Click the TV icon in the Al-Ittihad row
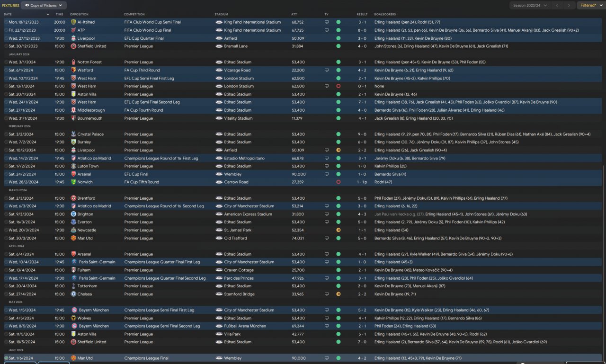Screen dimensions: 606x364 327,22
